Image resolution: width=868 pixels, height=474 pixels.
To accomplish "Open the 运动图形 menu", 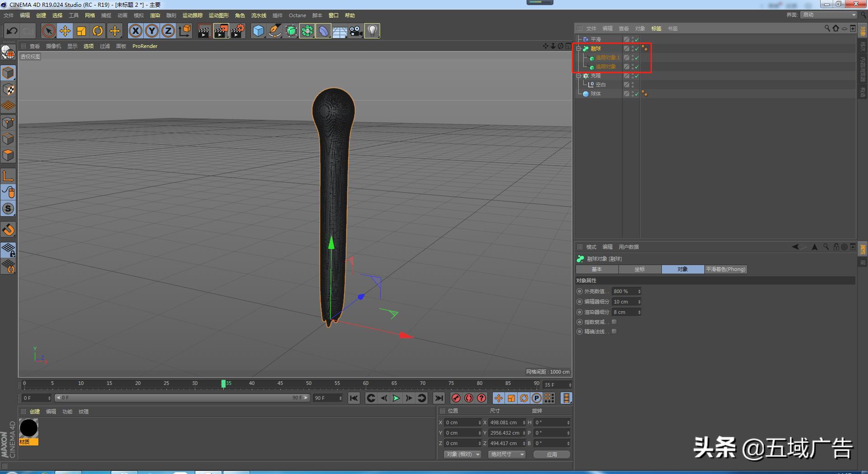I will click(x=218, y=15).
